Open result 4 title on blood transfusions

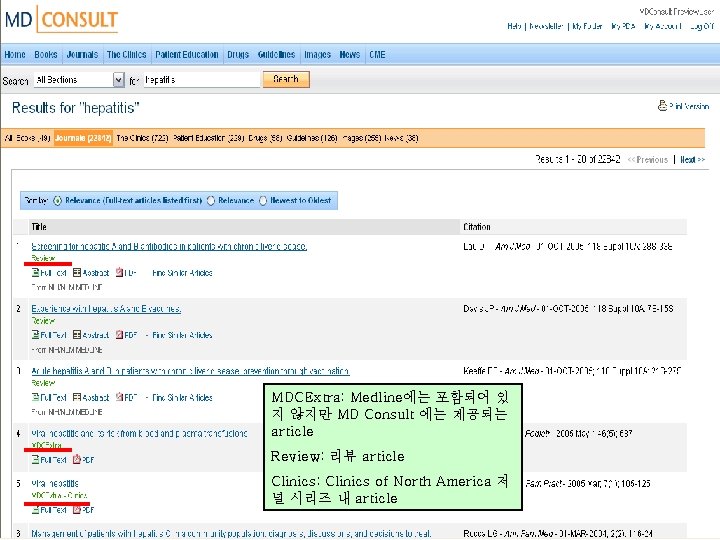[139, 433]
